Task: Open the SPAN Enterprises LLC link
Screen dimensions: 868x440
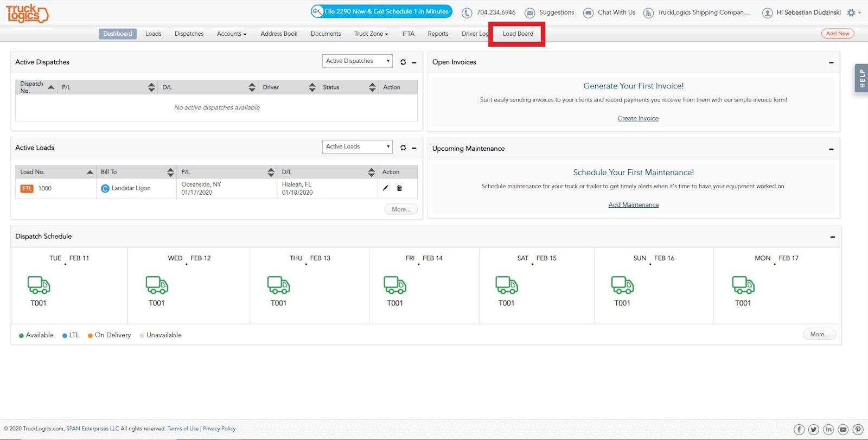Action: (93, 429)
